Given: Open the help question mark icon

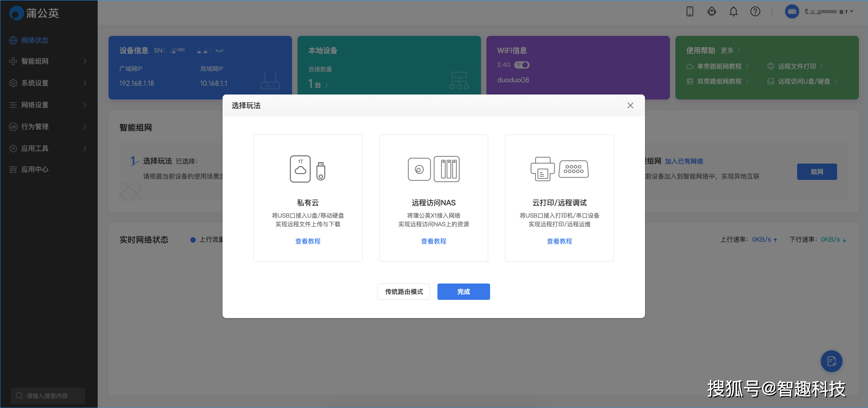Looking at the screenshot, I should pyautogui.click(x=755, y=11).
